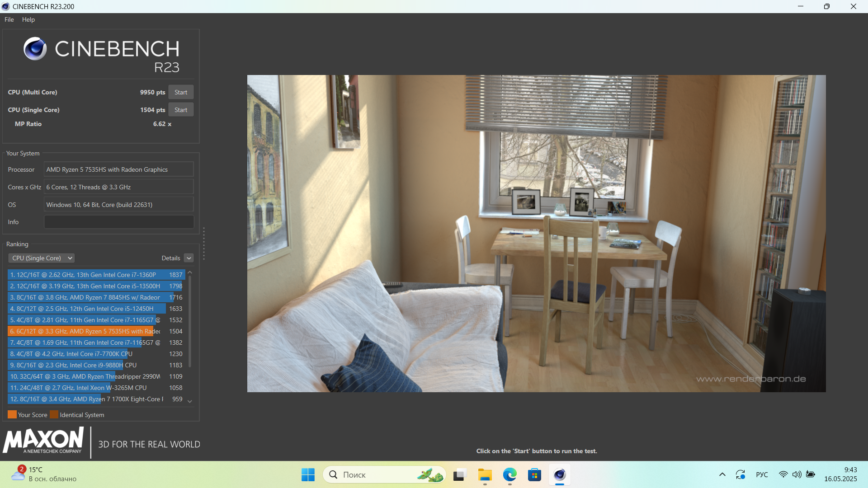Click the Identical System brown swatch
The width and height of the screenshot is (868, 488).
coord(54,415)
